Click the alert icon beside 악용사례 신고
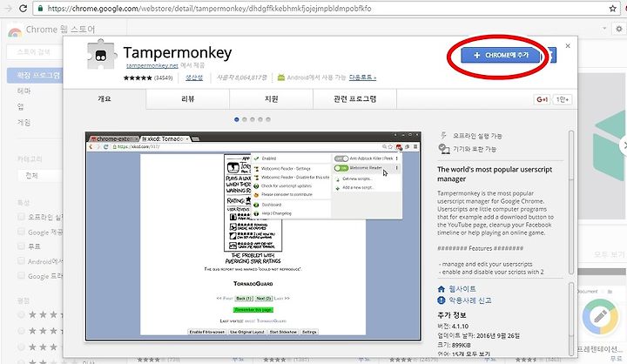Viewport: 627px width, 364px height. point(442,300)
